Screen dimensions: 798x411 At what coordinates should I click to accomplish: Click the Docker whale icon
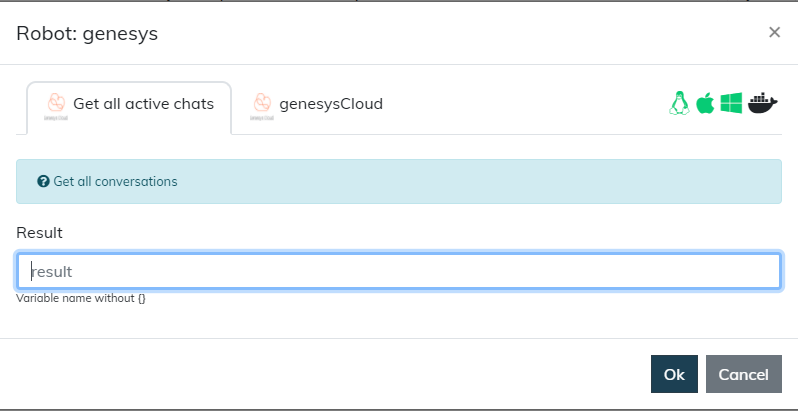pyautogui.click(x=762, y=103)
